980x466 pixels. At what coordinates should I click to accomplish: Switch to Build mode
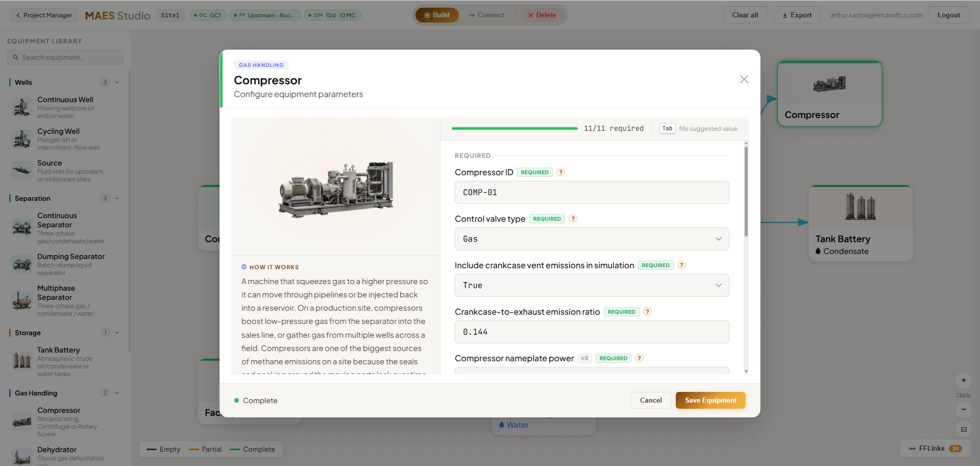pyautogui.click(x=437, y=15)
